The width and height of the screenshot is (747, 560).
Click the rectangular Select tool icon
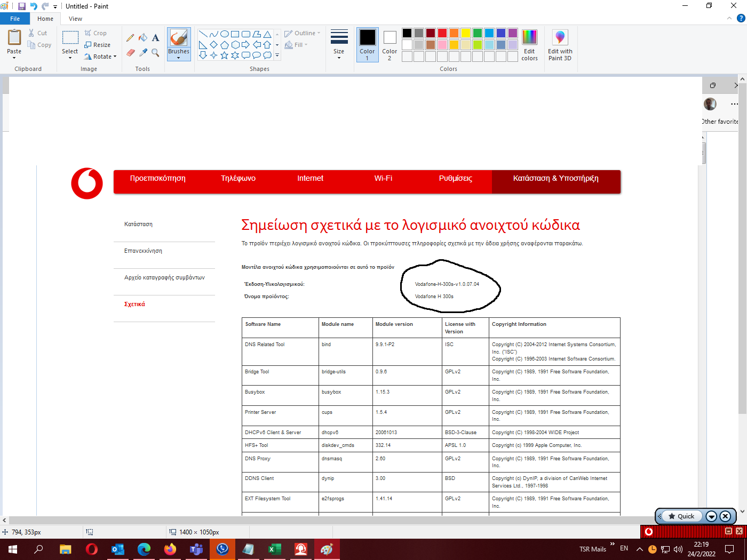70,37
